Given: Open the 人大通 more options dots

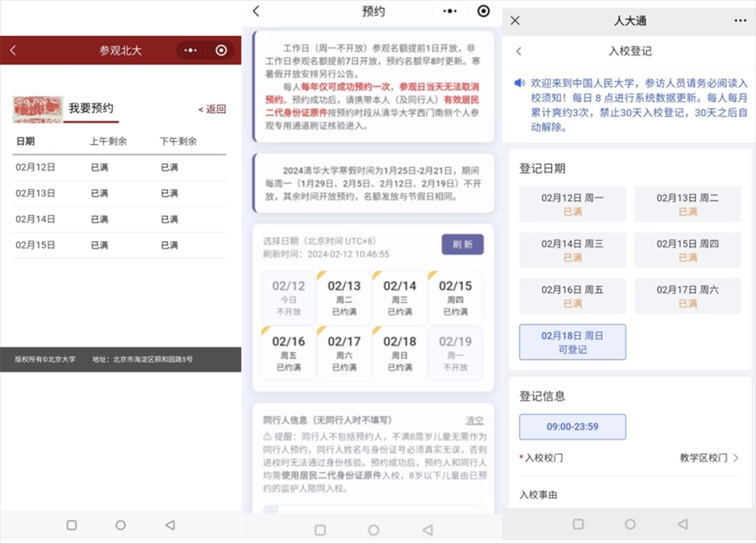Looking at the screenshot, I should point(739,21).
